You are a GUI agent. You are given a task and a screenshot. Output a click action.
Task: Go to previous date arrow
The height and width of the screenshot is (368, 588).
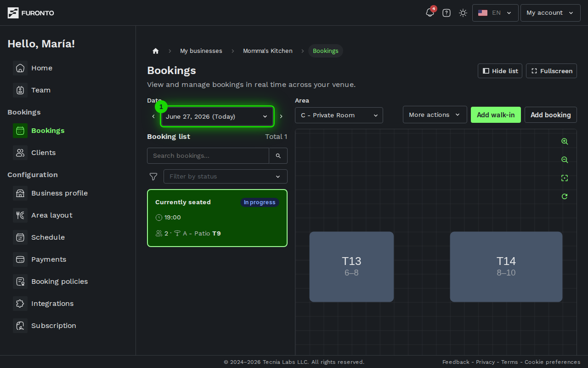(x=153, y=116)
